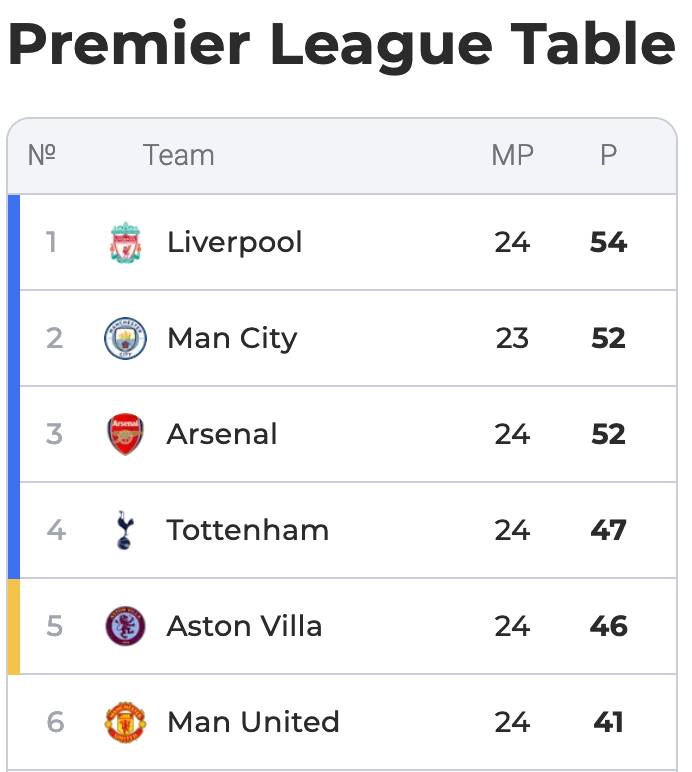
Task: Open the Man City team name link
Action: (232, 338)
